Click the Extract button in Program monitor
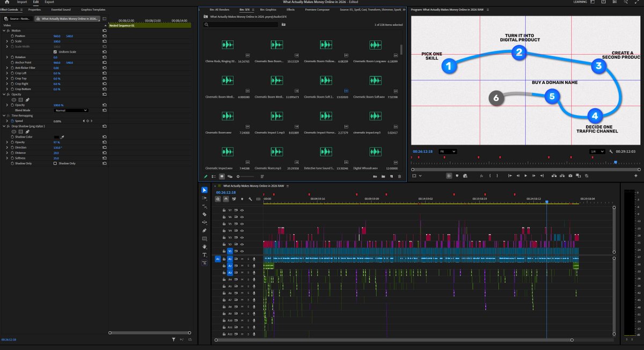Viewport: 644px width, 350px height. pos(562,176)
